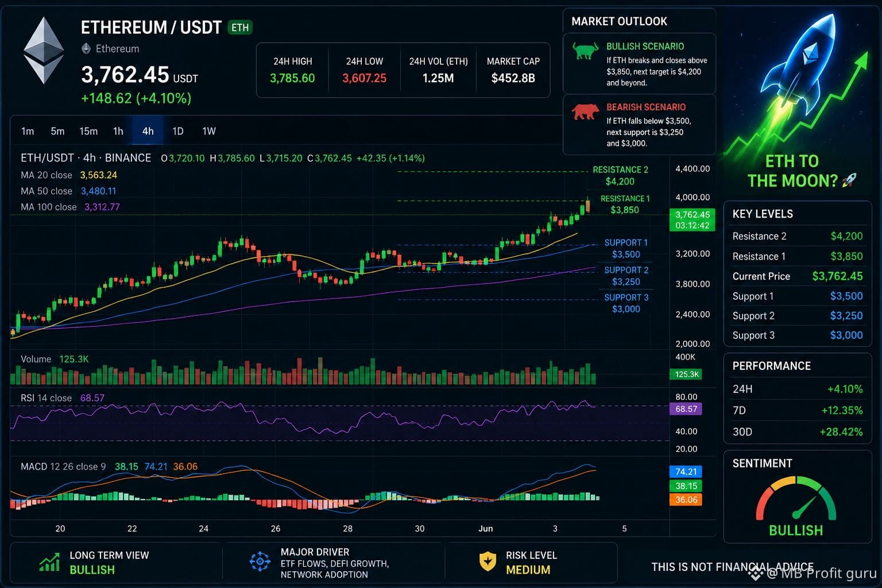Switch to the 5m timeframe

[x=57, y=131]
